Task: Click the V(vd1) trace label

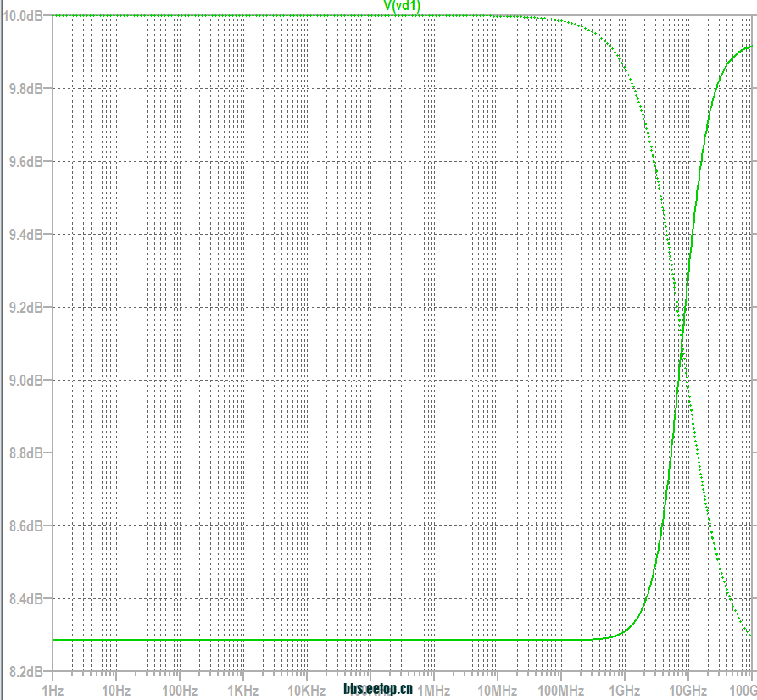Action: coord(402,6)
